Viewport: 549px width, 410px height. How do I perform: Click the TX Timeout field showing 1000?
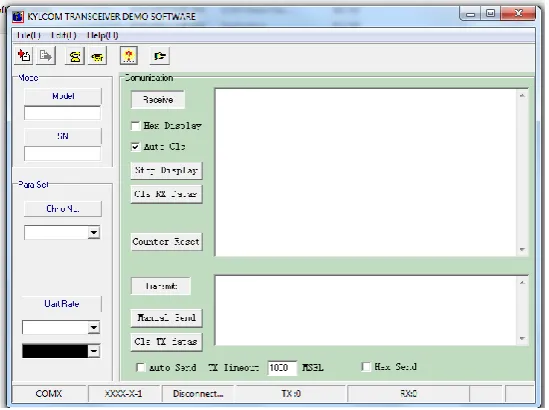282,368
